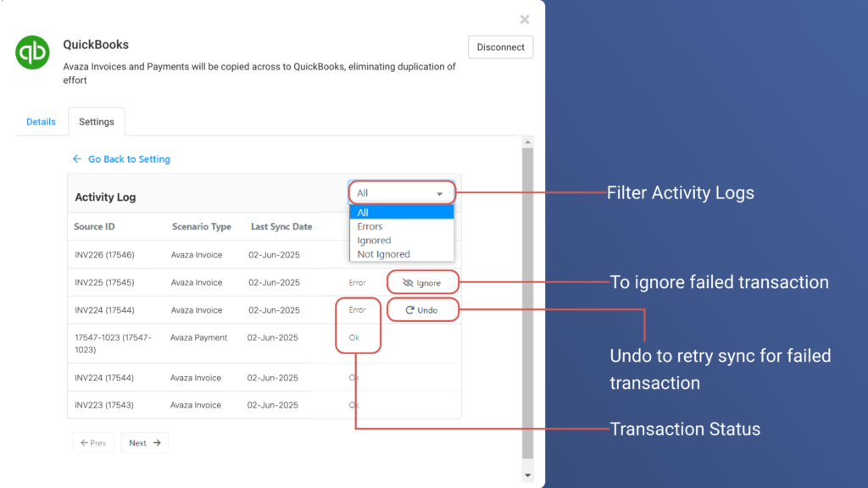Image resolution: width=868 pixels, height=488 pixels.
Task: Click the back arrow beside Go Back to Setting
Action: (x=77, y=159)
